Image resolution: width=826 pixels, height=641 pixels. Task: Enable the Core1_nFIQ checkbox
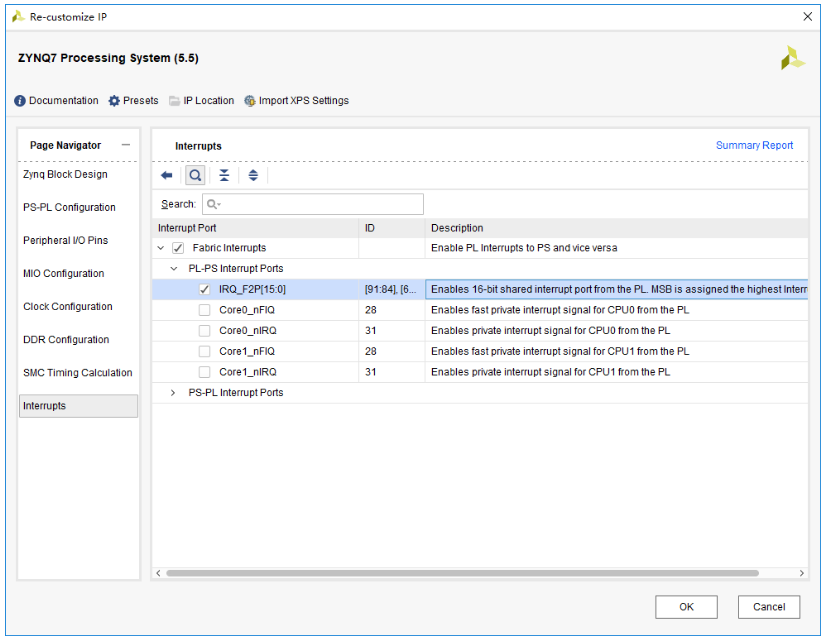coord(204,351)
